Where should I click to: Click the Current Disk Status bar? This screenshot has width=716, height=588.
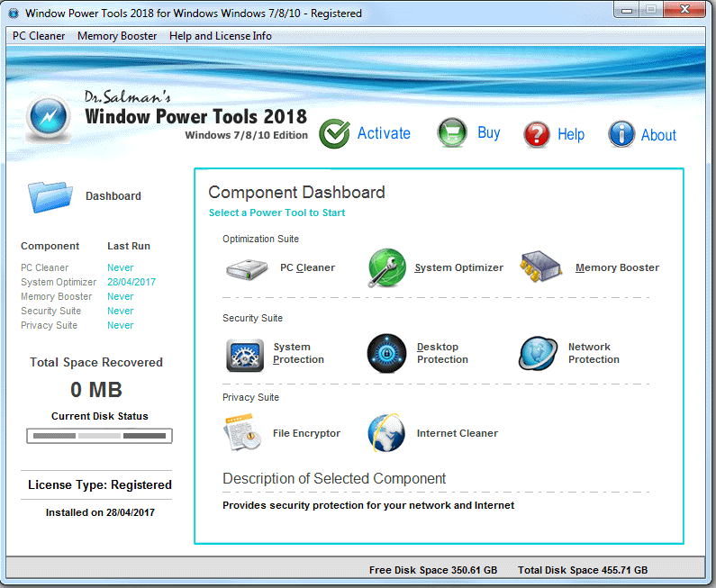coord(100,436)
